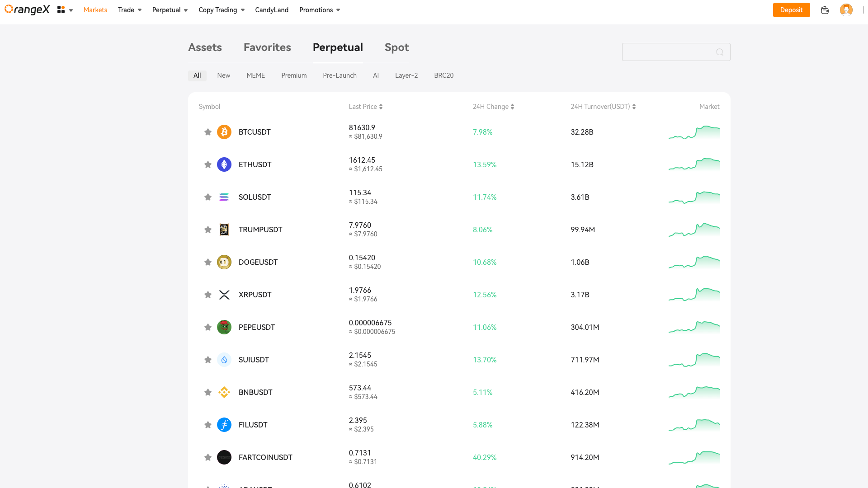Screen dimensions: 868x488
Task: Favorite PEPEUSDT with its star
Action: [x=208, y=327]
